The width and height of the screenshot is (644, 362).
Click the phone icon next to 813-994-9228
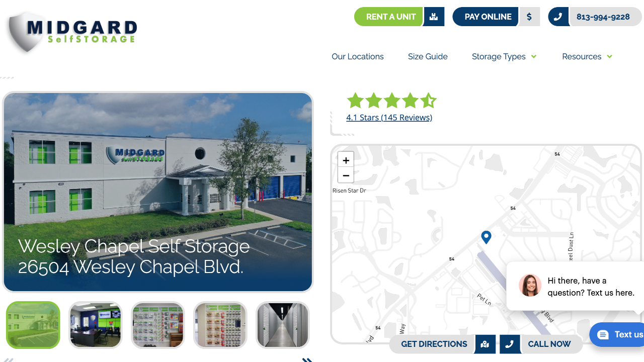[x=558, y=17]
